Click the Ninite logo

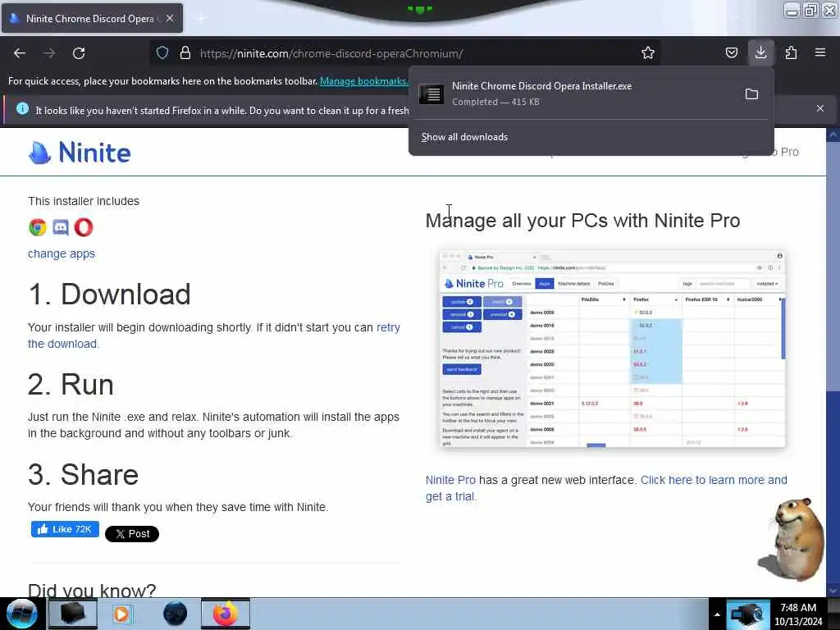[80, 152]
